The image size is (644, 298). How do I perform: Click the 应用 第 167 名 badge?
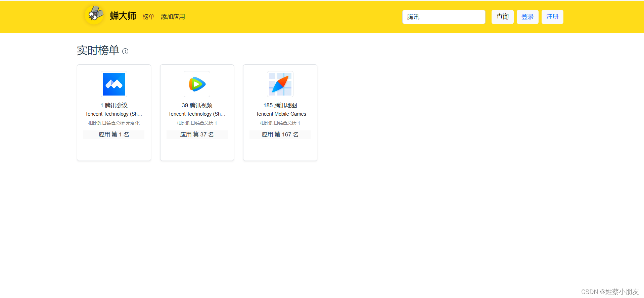point(280,134)
